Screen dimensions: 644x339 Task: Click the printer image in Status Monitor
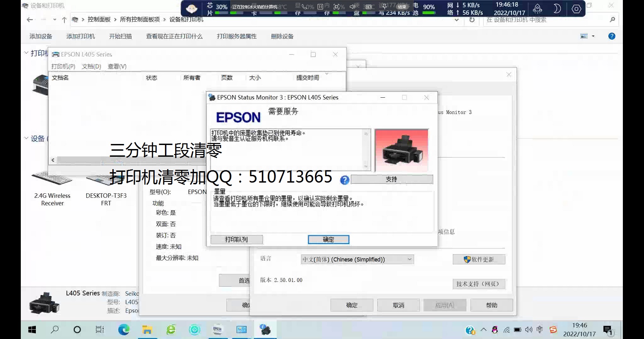click(401, 150)
